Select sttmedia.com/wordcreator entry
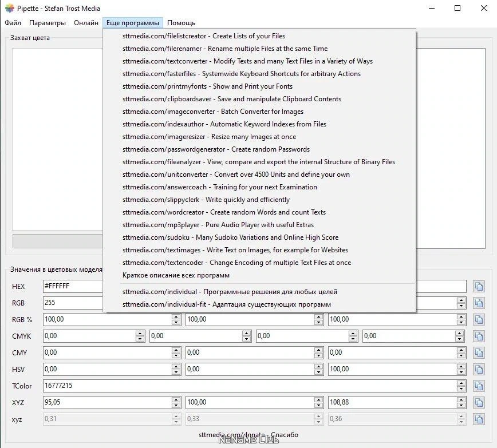The image size is (497, 448). [259, 212]
